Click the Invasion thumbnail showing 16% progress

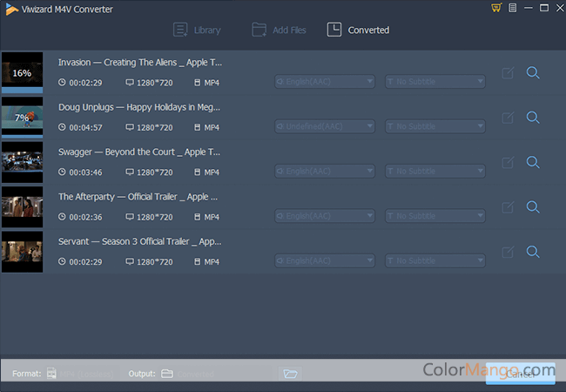(x=22, y=73)
